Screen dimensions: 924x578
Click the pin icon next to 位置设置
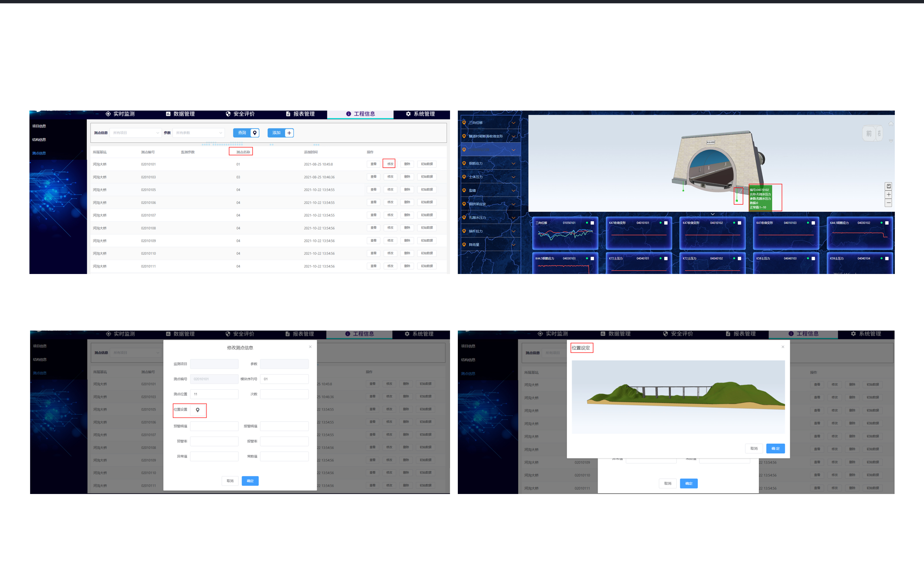[197, 410]
